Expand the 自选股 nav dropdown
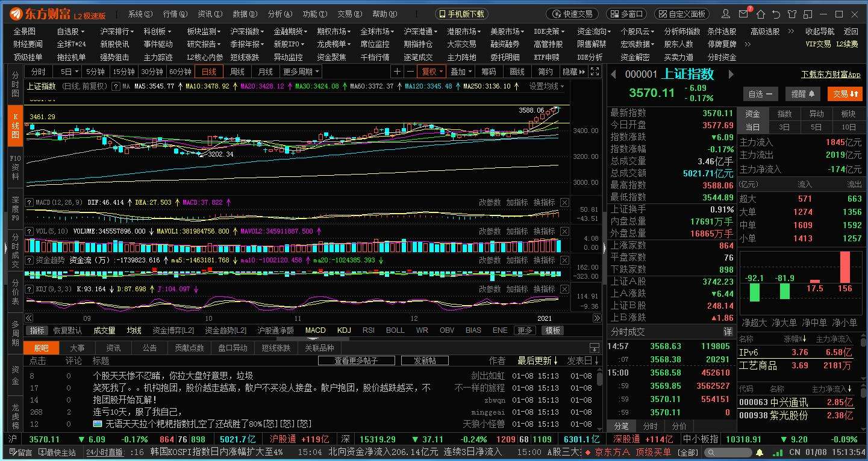Image resolution: width=868 pixels, height=461 pixels. [71, 31]
